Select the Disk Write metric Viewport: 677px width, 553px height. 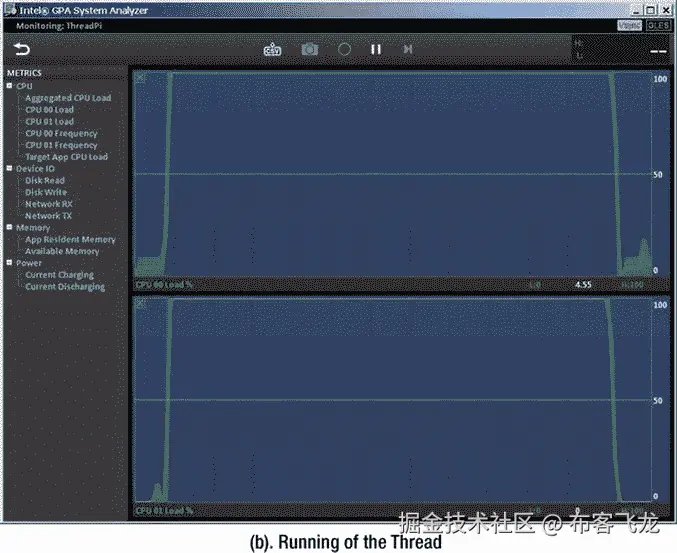click(46, 192)
